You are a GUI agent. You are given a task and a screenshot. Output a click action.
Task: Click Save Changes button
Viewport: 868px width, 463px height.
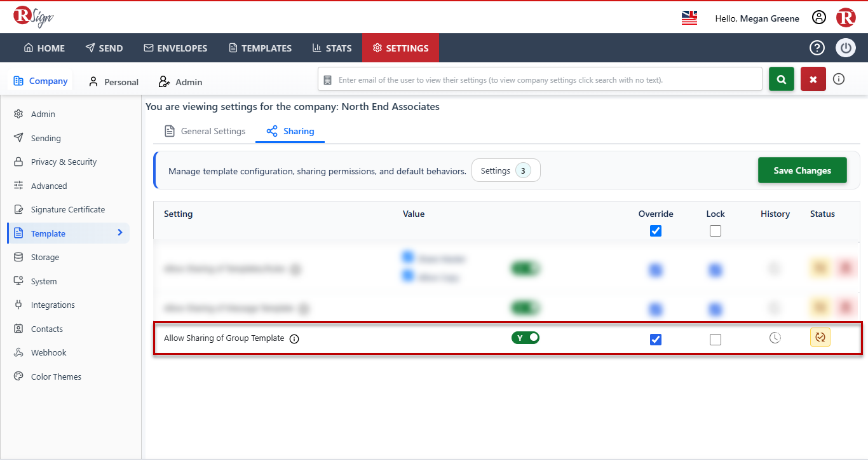click(803, 170)
